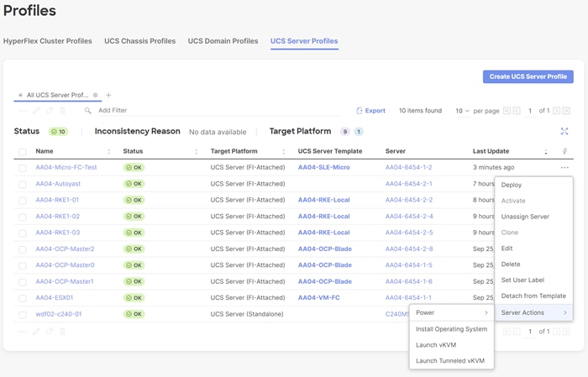The image size is (588, 377).
Task: Click the top toolbar edit pencil icon
Action: 36,111
